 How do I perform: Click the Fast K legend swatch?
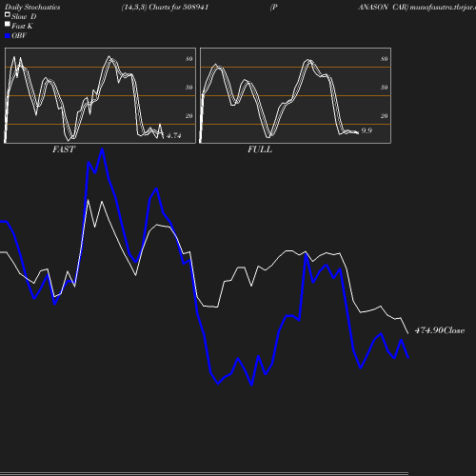coord(8,24)
